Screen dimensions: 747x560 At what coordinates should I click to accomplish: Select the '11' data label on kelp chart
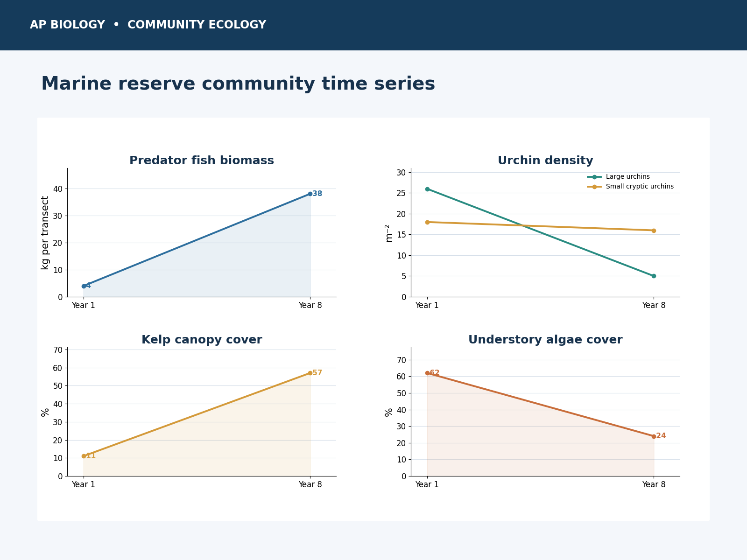click(x=91, y=456)
